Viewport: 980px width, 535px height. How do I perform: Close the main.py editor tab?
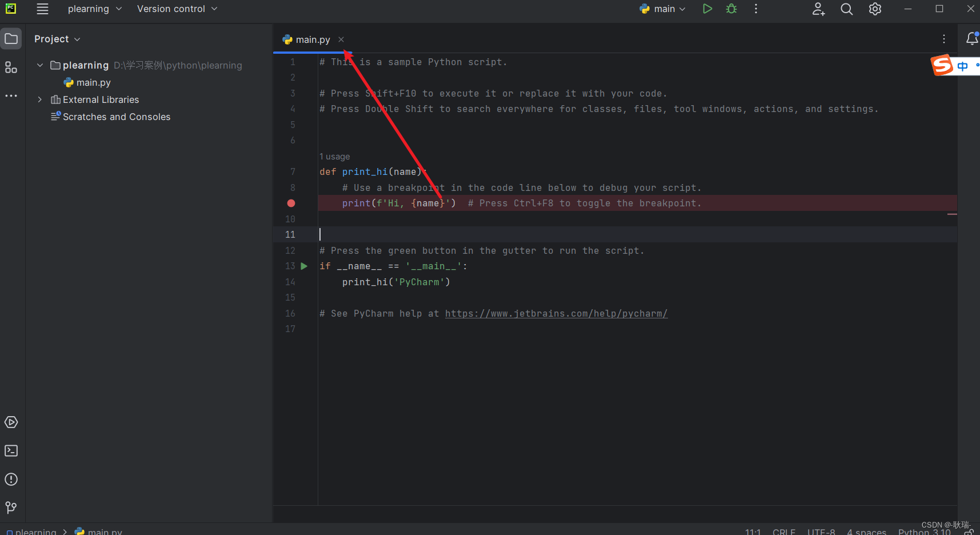click(x=341, y=39)
